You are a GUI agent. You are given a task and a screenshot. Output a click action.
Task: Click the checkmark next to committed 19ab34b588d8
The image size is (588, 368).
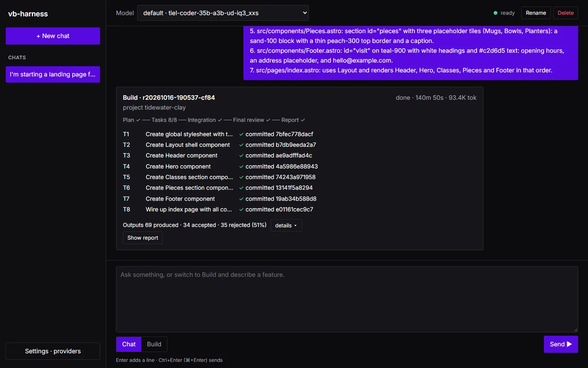click(241, 199)
